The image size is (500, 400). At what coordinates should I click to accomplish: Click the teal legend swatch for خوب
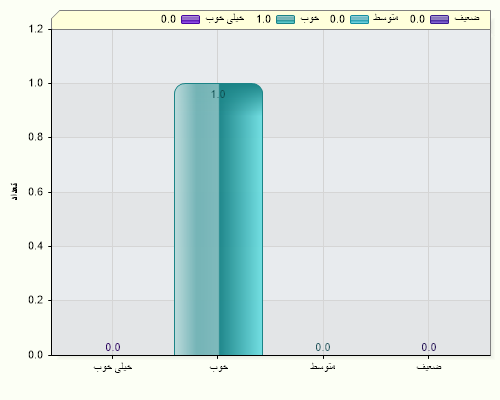point(285,19)
